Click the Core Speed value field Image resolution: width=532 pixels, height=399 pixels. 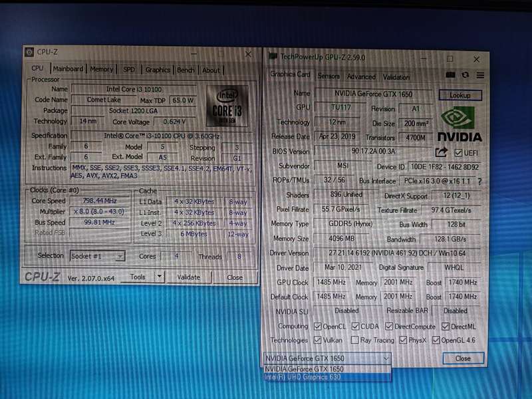(x=100, y=201)
